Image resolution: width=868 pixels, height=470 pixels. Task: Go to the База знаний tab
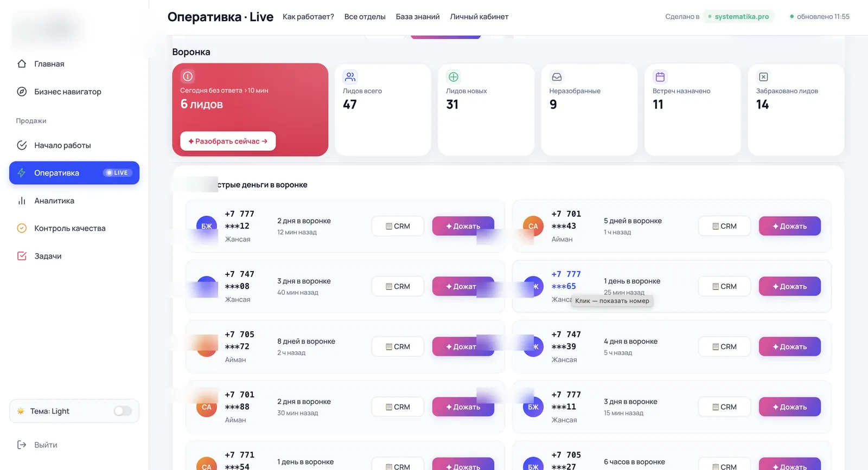[x=418, y=17]
